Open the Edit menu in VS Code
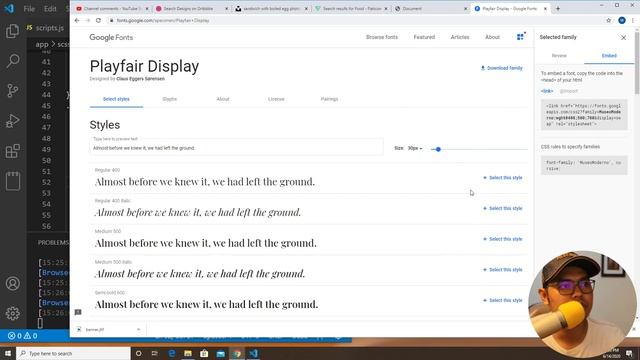The image size is (640, 360). (x=50, y=9)
